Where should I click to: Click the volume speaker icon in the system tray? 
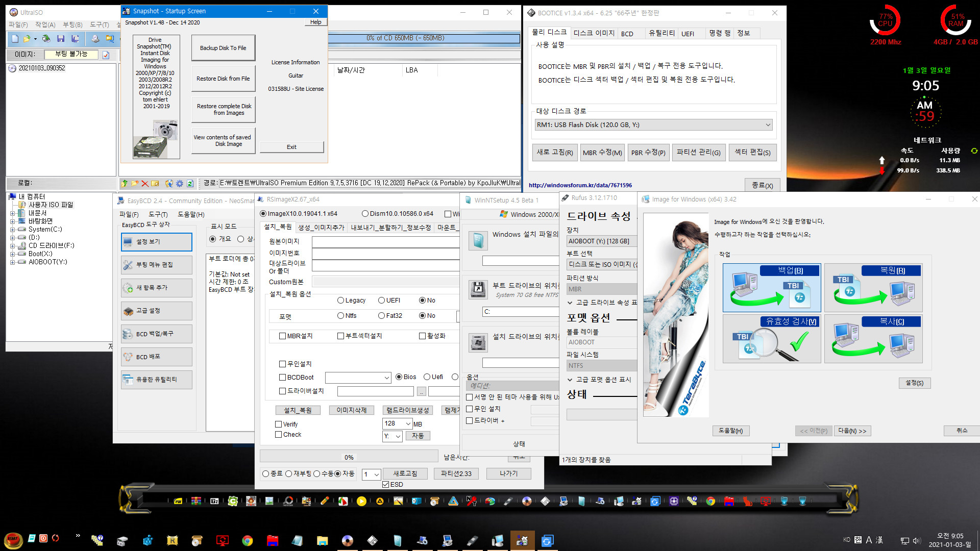916,541
